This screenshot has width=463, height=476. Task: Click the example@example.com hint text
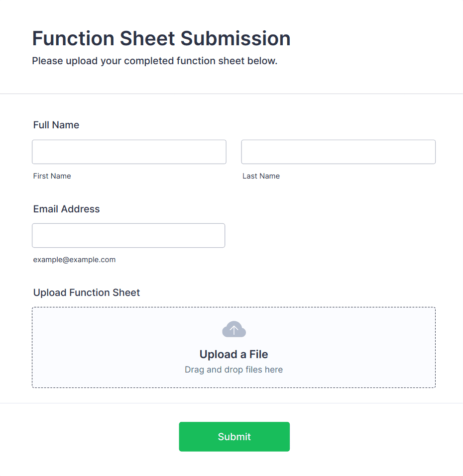[74, 260]
